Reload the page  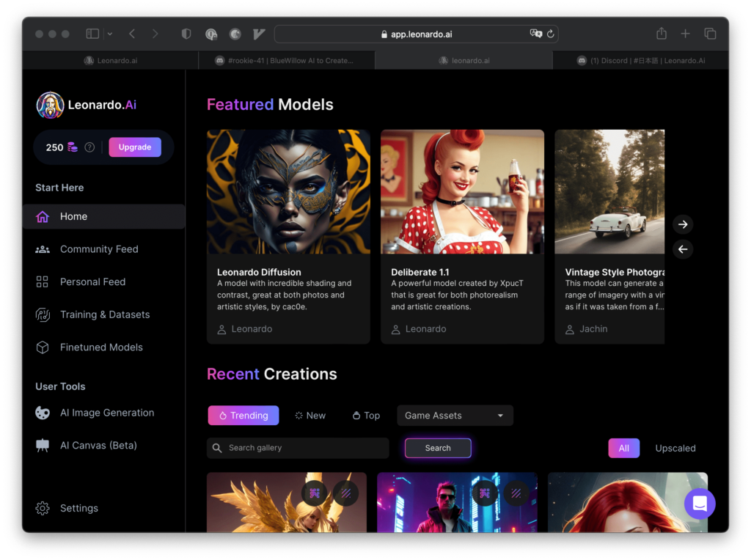(551, 34)
